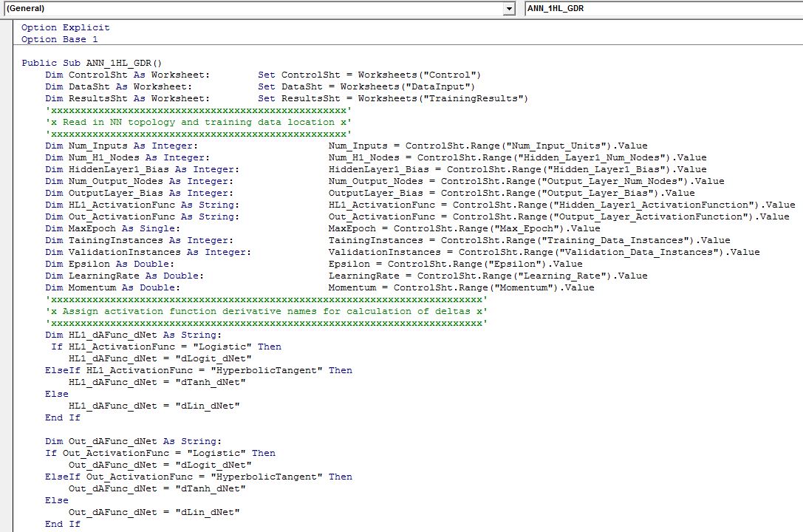The height and width of the screenshot is (532, 803).
Task: Place cursor on Option Explicit line
Action: (x=65, y=27)
